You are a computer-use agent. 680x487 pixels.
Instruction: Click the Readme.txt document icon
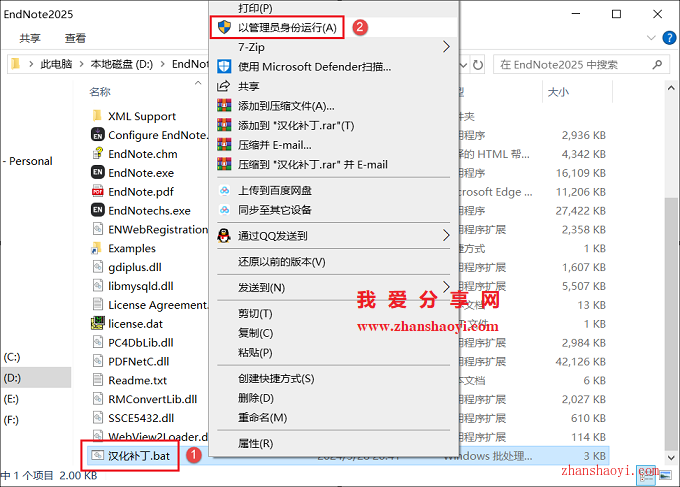coord(98,380)
